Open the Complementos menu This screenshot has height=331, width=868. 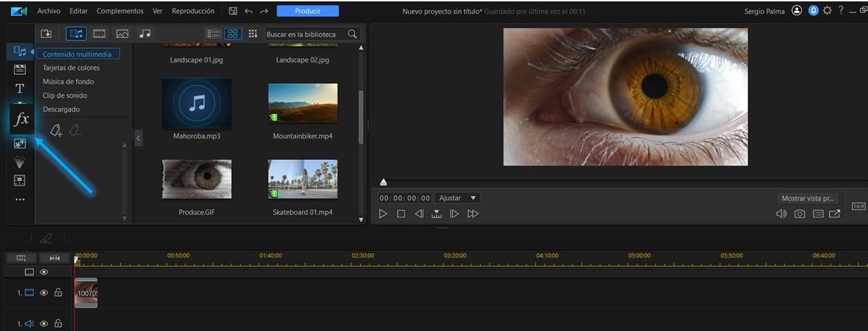point(120,11)
